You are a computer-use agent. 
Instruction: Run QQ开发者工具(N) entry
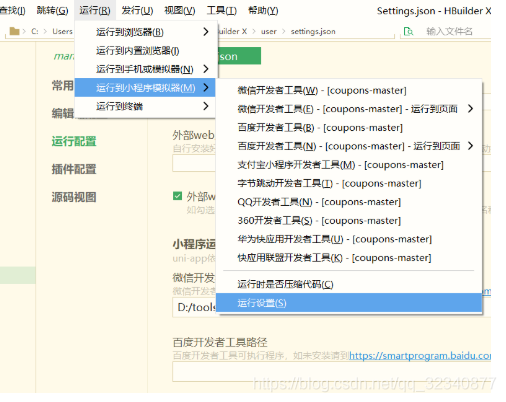349,202
